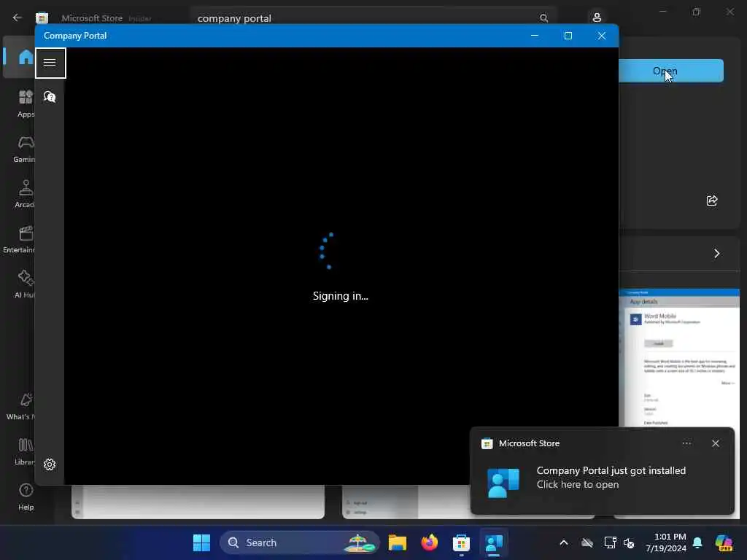
Task: Open the clock and date 1:01 PM
Action: point(665,542)
